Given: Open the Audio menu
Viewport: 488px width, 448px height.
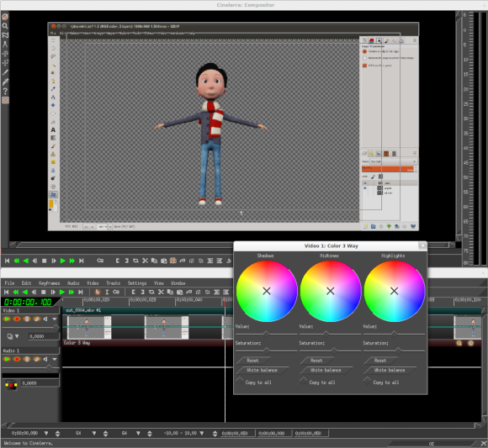Looking at the screenshot, I should (73, 283).
